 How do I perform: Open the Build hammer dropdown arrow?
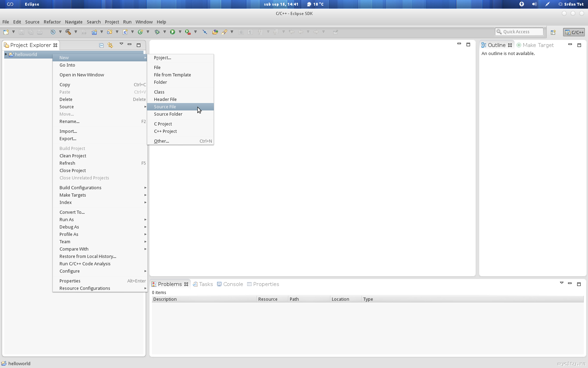click(x=76, y=32)
